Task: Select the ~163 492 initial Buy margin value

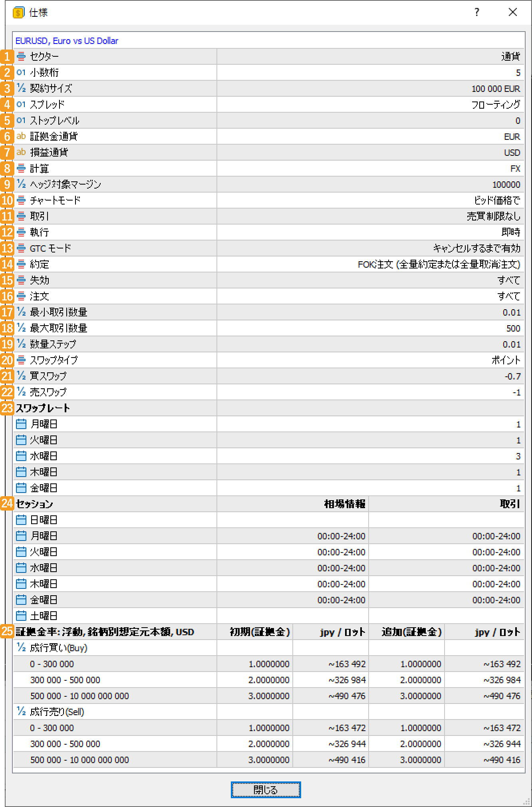Action: 347,664
